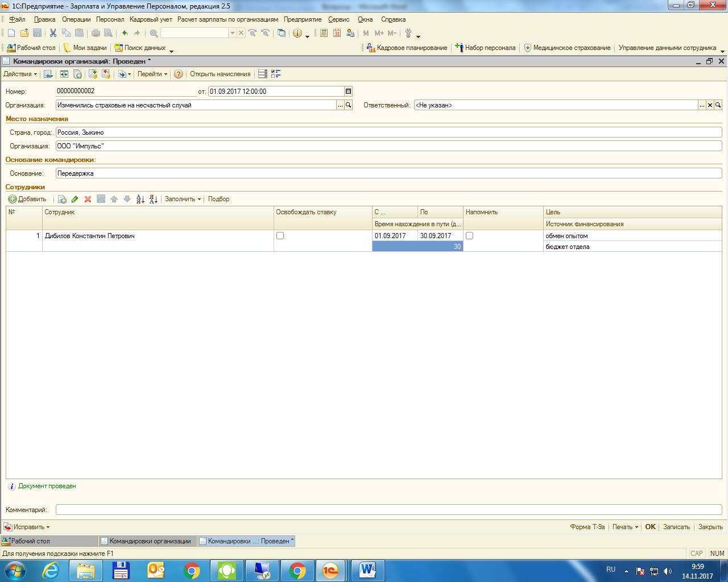Click the M+ memory icon

coord(379,34)
